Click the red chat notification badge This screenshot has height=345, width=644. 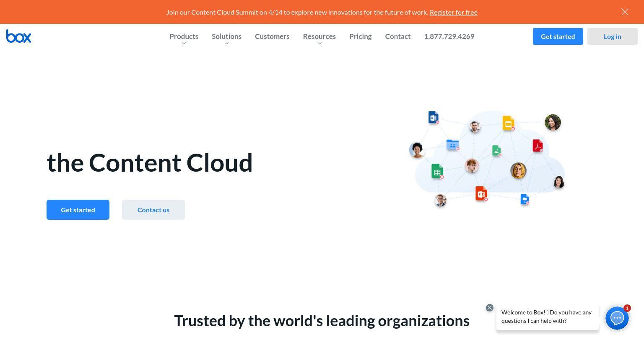coord(627,308)
